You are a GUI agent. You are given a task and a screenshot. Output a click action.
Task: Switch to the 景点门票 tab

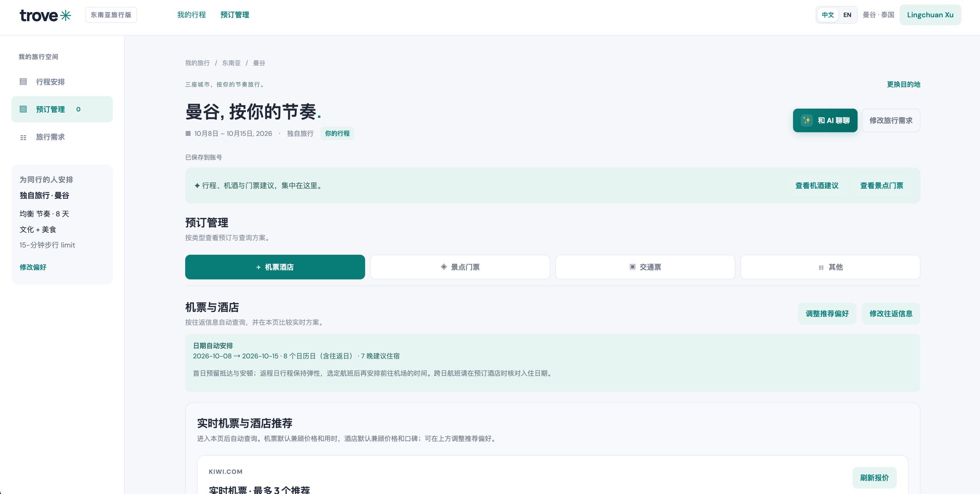[460, 267]
